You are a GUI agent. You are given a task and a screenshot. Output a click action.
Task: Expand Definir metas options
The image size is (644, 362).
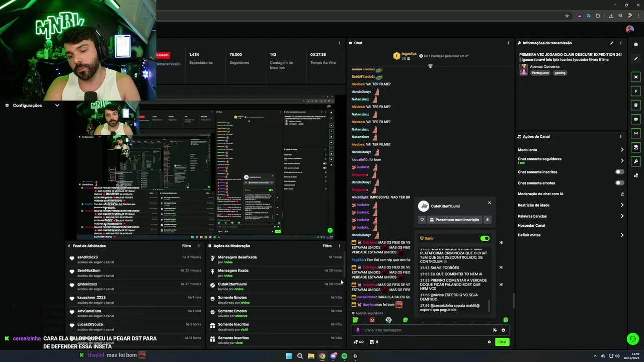[x=622, y=235]
